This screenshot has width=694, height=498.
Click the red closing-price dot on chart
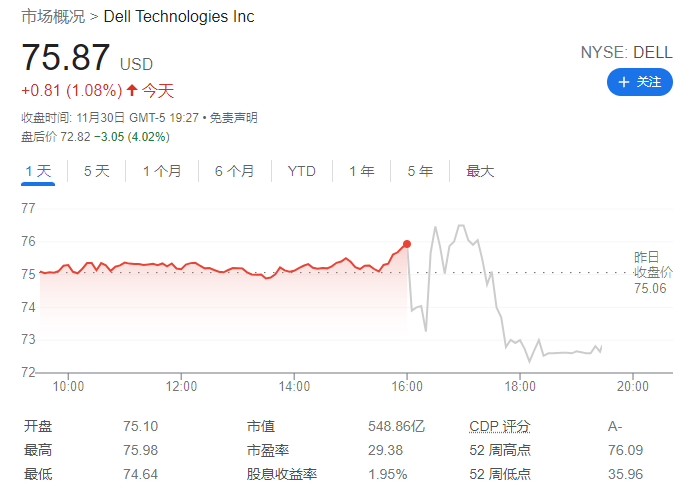(x=407, y=244)
